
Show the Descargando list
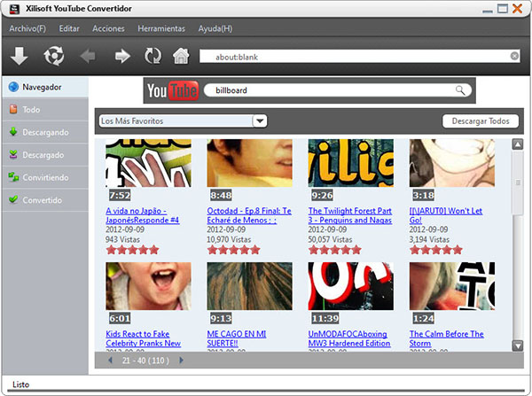pos(45,132)
